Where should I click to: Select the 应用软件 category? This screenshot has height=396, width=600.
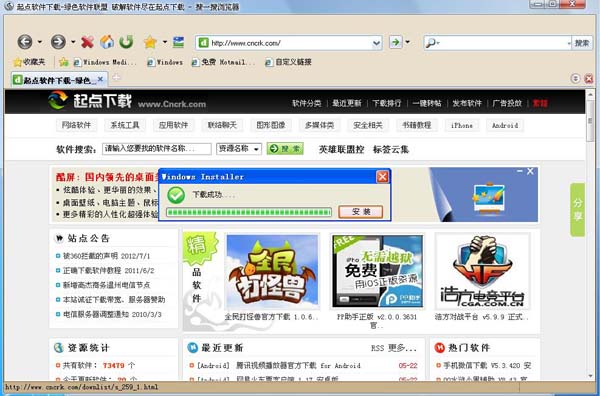[x=173, y=125]
